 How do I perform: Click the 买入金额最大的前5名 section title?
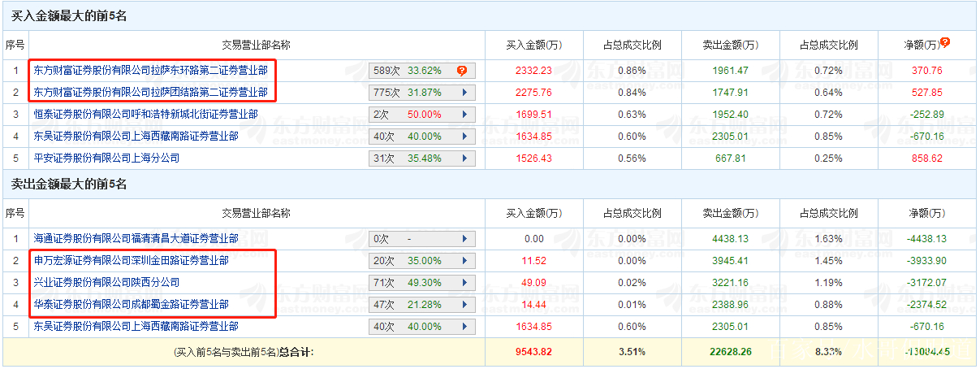click(69, 16)
